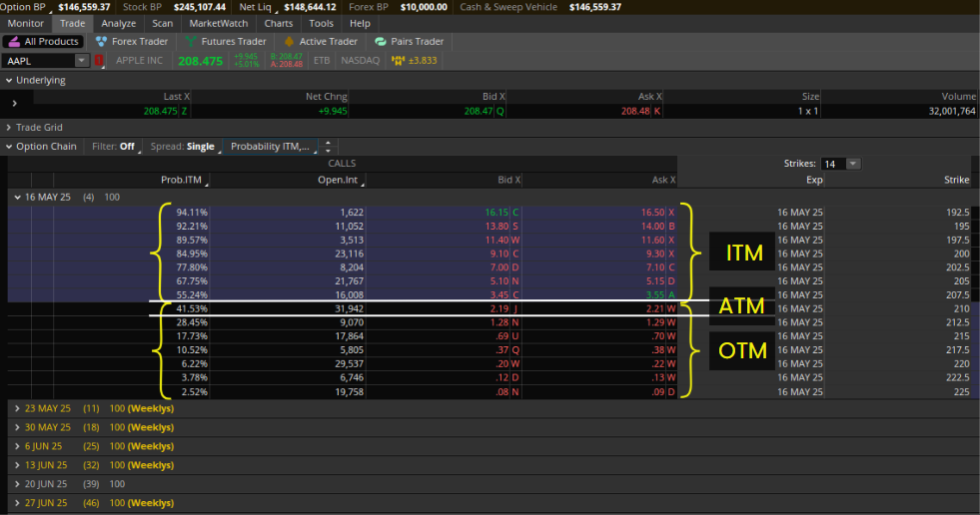Click the Prob.ITM column header

(181, 180)
